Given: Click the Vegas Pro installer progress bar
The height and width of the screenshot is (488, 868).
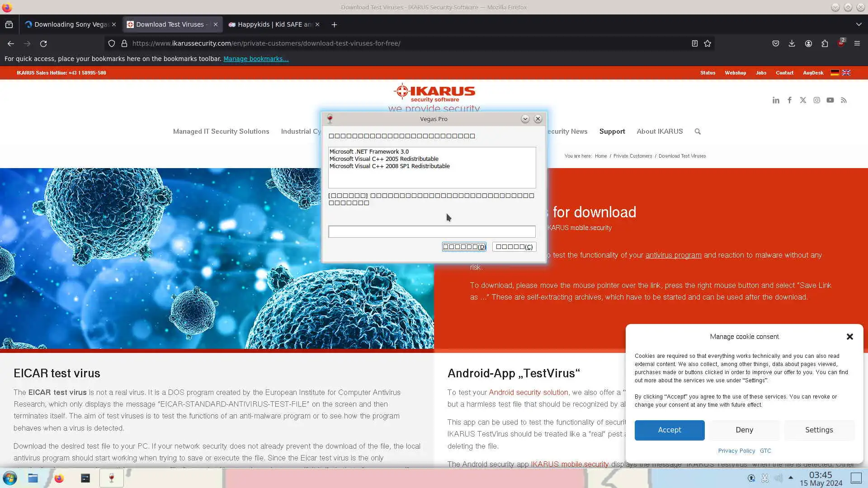Looking at the screenshot, I should pyautogui.click(x=432, y=232).
